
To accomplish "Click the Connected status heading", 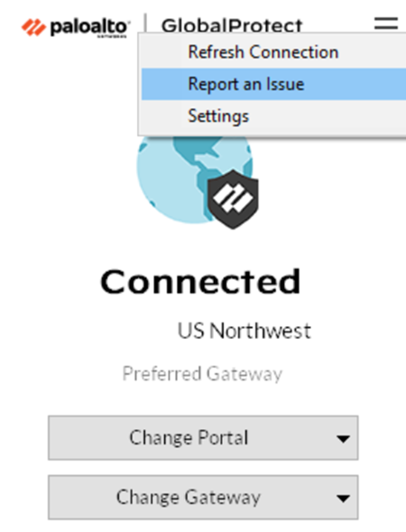I will pos(200,281).
